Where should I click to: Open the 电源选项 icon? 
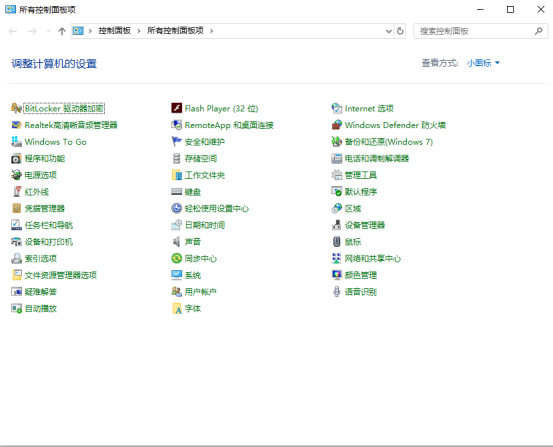tap(16, 175)
